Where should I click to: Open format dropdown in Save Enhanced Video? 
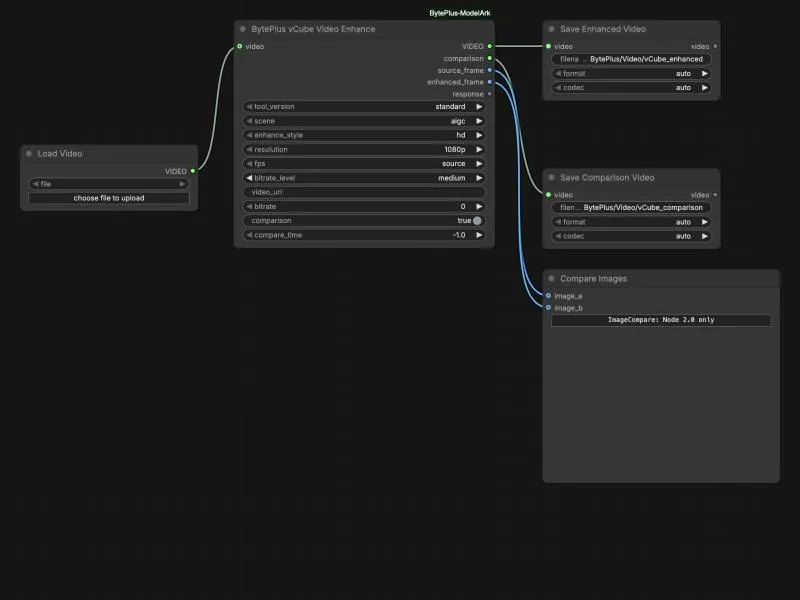click(632, 73)
